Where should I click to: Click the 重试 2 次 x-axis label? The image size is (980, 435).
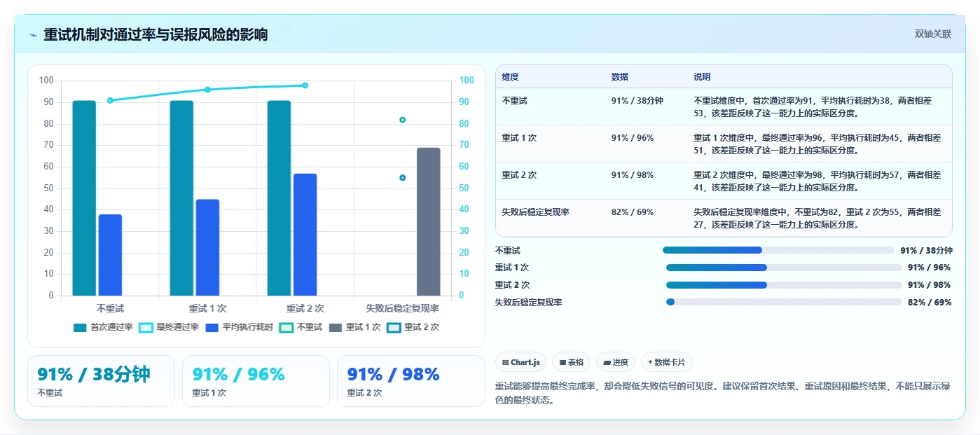pyautogui.click(x=305, y=308)
